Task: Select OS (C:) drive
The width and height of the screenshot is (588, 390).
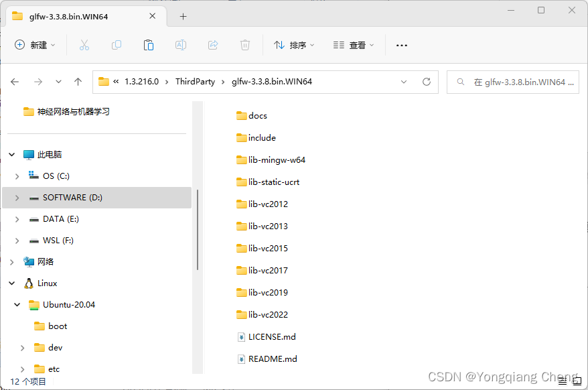Action: click(49, 176)
